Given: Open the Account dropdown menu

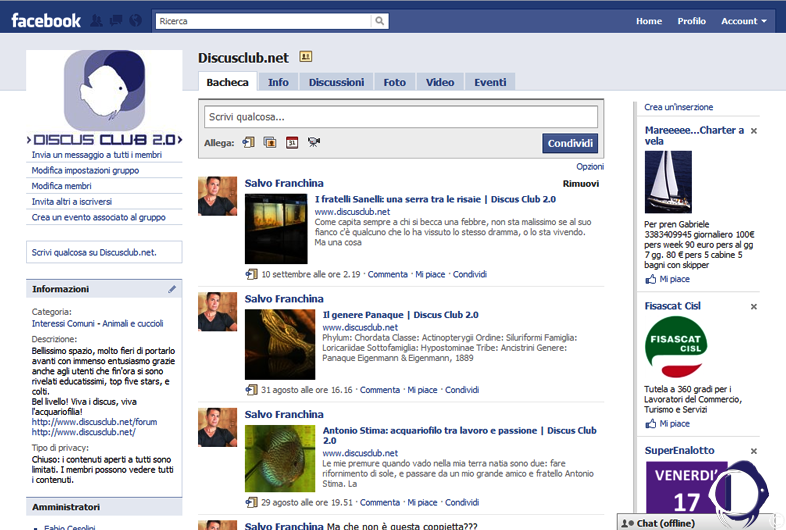Looking at the screenshot, I should pos(744,21).
